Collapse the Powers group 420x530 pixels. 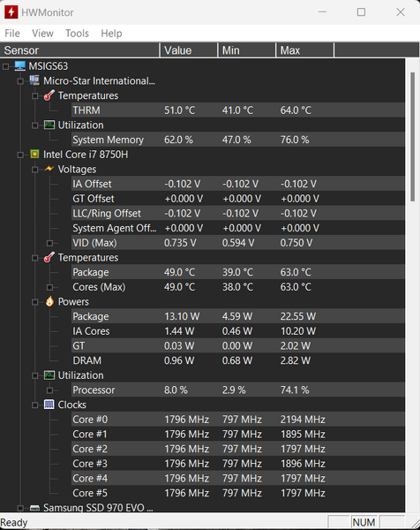[x=35, y=302]
